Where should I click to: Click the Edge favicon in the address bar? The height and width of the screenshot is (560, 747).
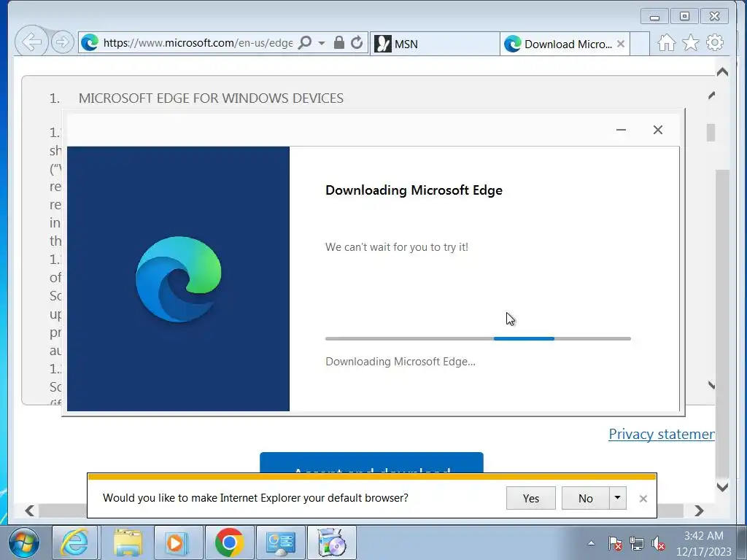[x=90, y=43]
